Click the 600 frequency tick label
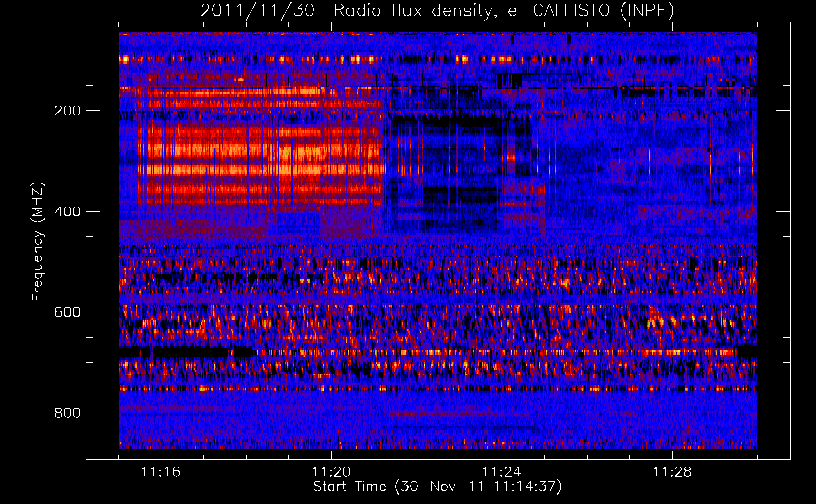Image resolution: width=816 pixels, height=504 pixels. click(x=68, y=312)
